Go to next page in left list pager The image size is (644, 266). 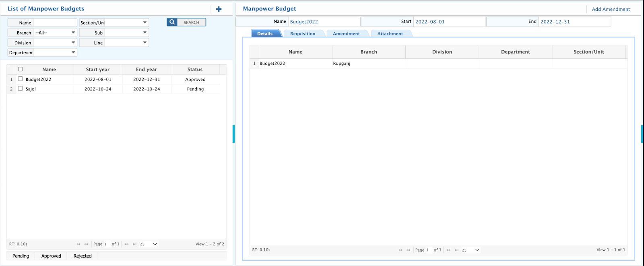[x=126, y=244]
